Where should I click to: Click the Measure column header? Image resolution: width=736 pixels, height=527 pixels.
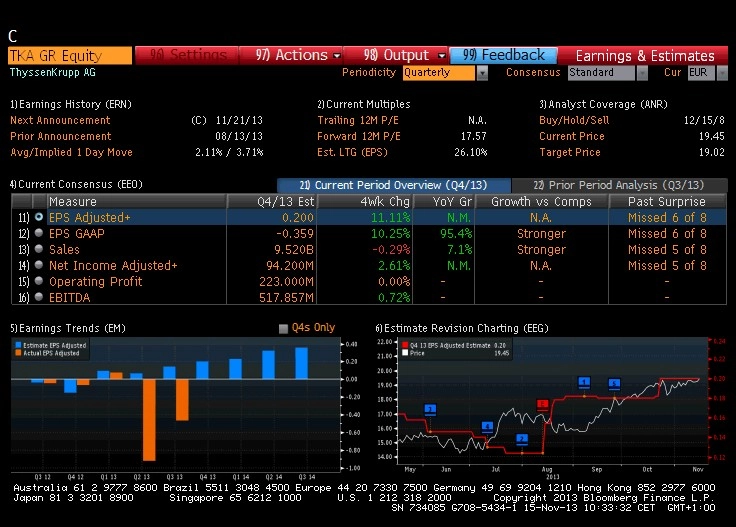coord(137,201)
